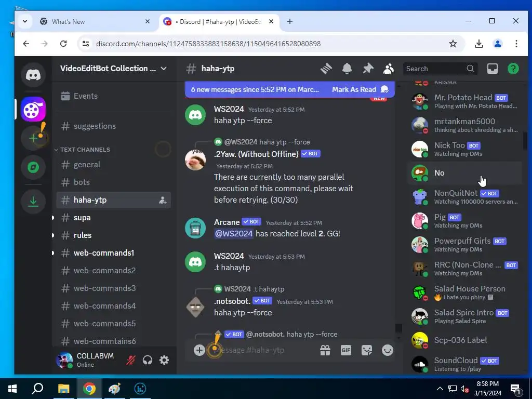Open notification settings bell icon

coord(347,69)
